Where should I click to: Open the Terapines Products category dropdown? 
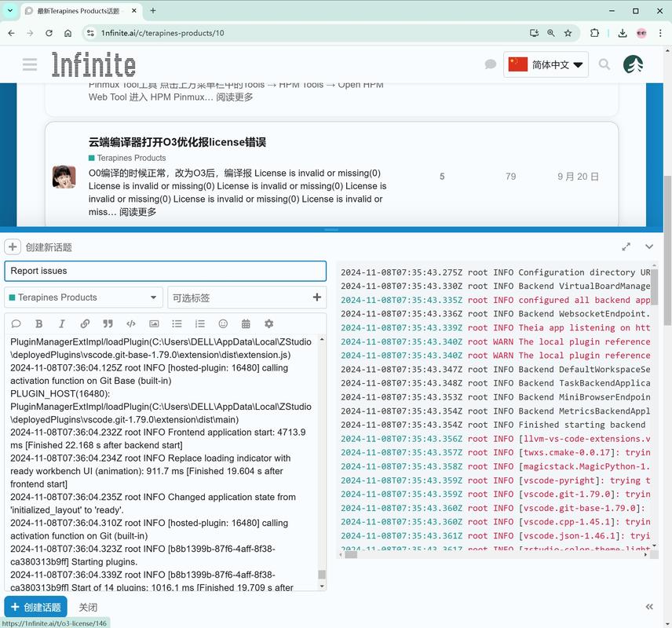[x=83, y=298]
